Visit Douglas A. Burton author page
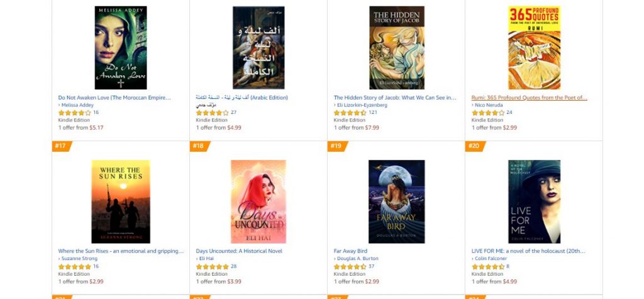 point(357,259)
